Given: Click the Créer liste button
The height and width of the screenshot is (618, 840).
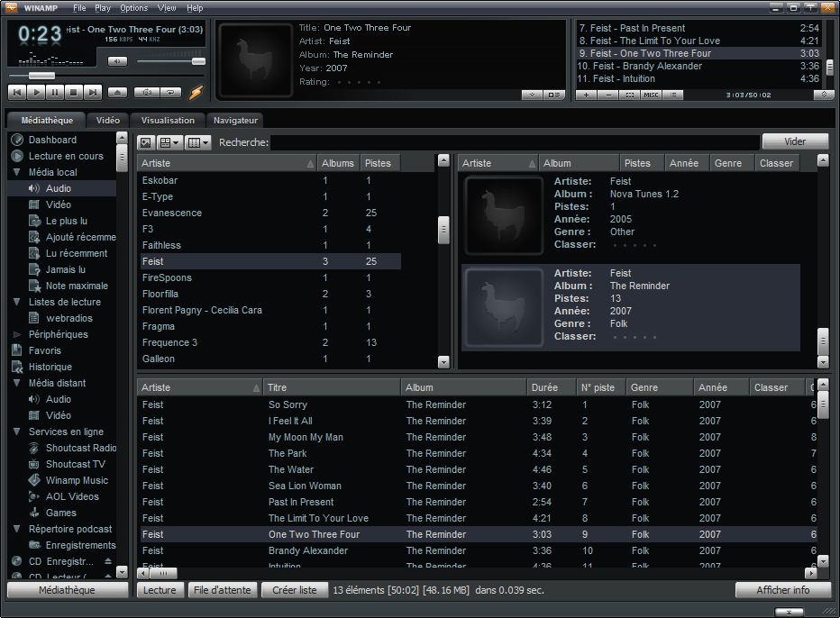Looking at the screenshot, I should click(x=295, y=590).
